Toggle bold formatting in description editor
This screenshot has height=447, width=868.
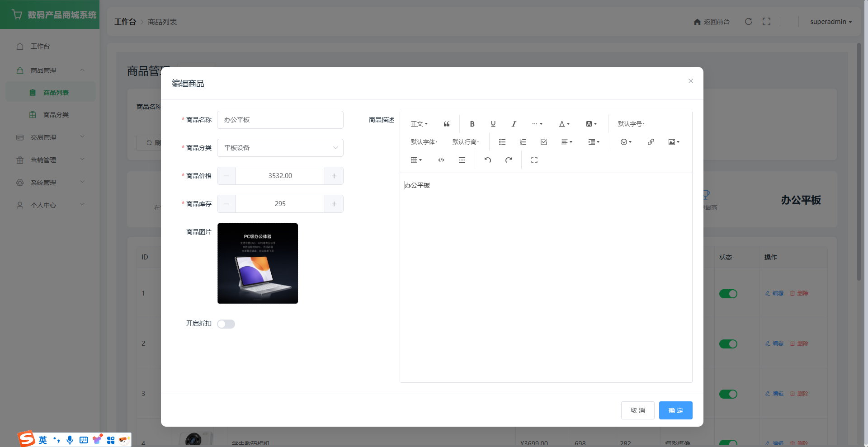[x=472, y=124]
